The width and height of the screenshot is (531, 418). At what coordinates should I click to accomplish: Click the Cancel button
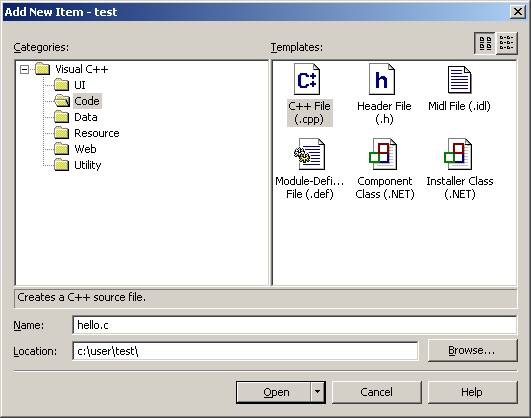tap(377, 392)
